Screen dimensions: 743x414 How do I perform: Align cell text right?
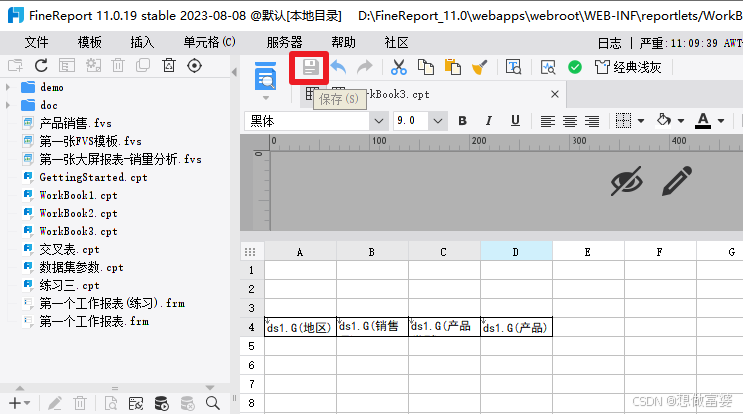pyautogui.click(x=592, y=121)
